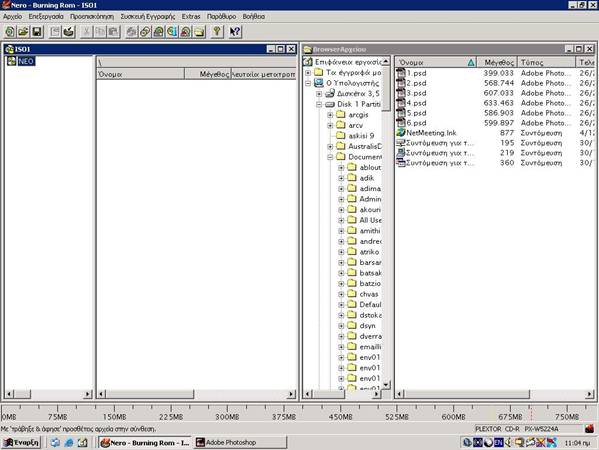Select the Επιφάνεια εργασίας desktop tree node
This screenshot has width=599, height=450.
coord(348,62)
